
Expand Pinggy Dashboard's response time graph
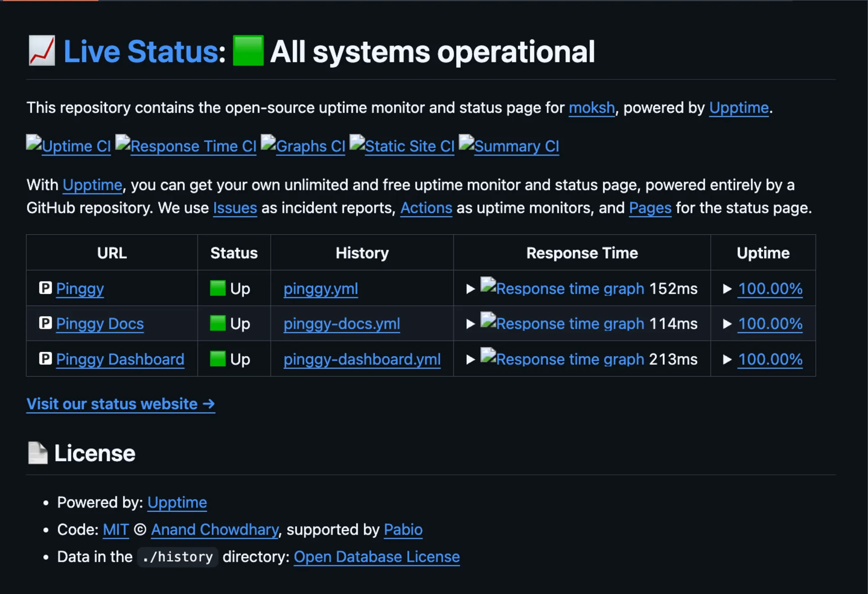coord(471,359)
